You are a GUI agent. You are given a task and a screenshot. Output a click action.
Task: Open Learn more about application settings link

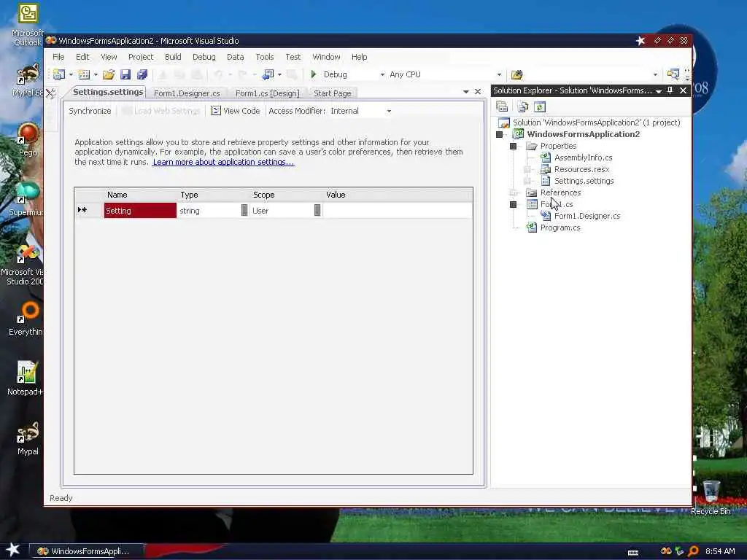pyautogui.click(x=223, y=162)
